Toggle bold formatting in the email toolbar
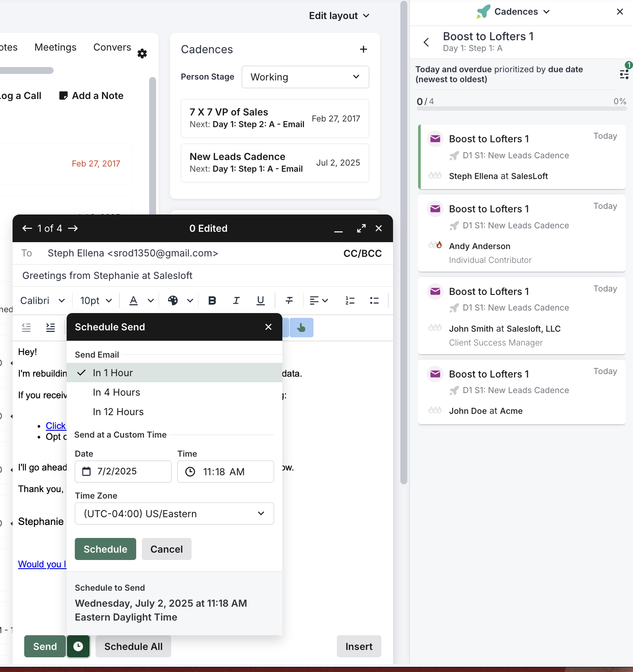 coord(212,301)
